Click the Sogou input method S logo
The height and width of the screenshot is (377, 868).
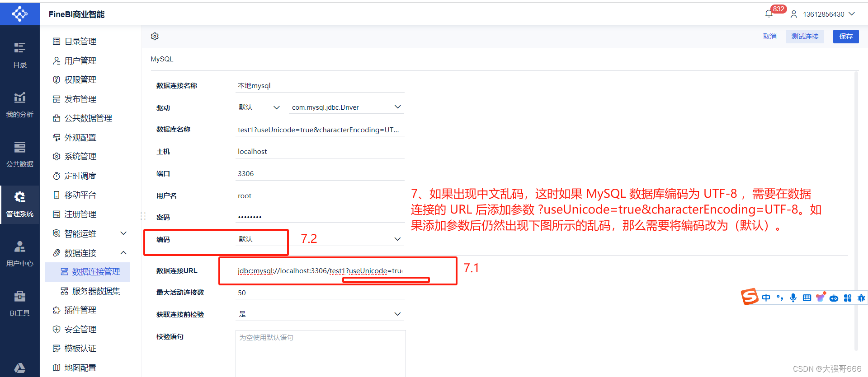[x=750, y=297]
